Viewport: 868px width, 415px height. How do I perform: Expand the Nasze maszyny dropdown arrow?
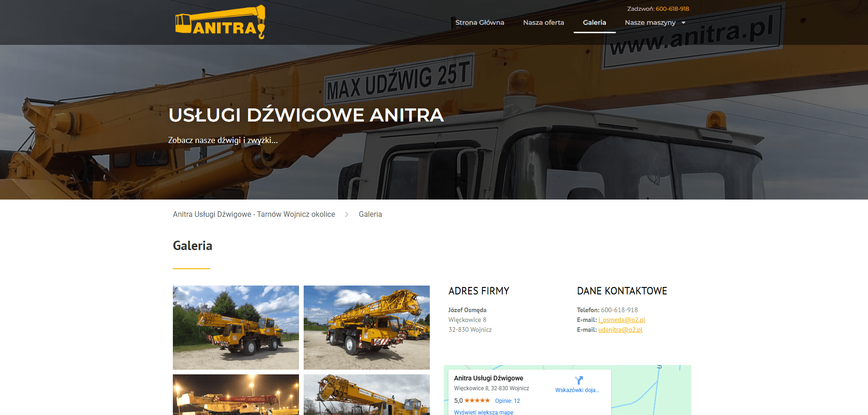(683, 22)
